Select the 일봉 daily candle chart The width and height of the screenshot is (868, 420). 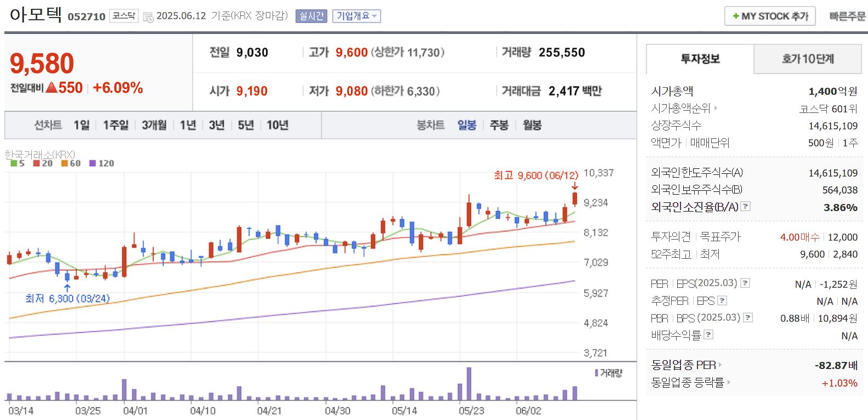pyautogui.click(x=467, y=125)
